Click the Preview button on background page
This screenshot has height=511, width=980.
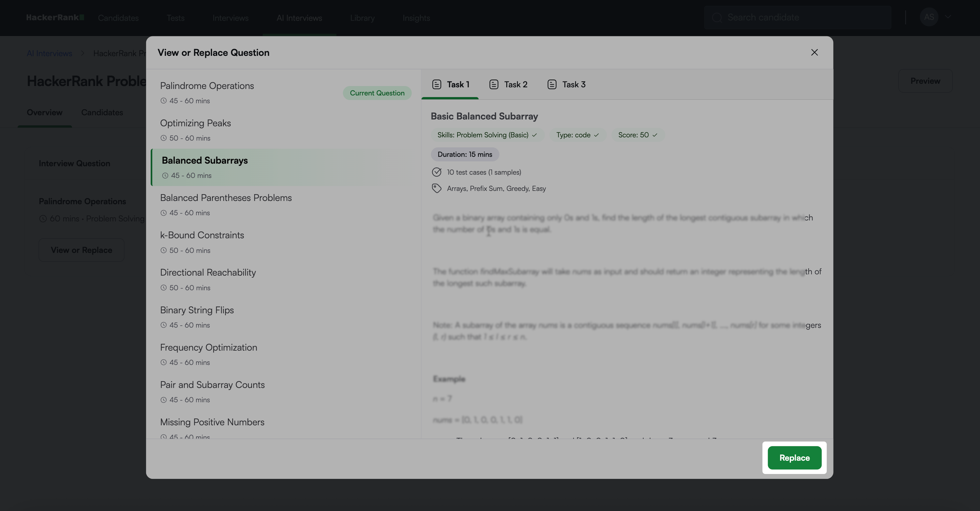point(925,81)
